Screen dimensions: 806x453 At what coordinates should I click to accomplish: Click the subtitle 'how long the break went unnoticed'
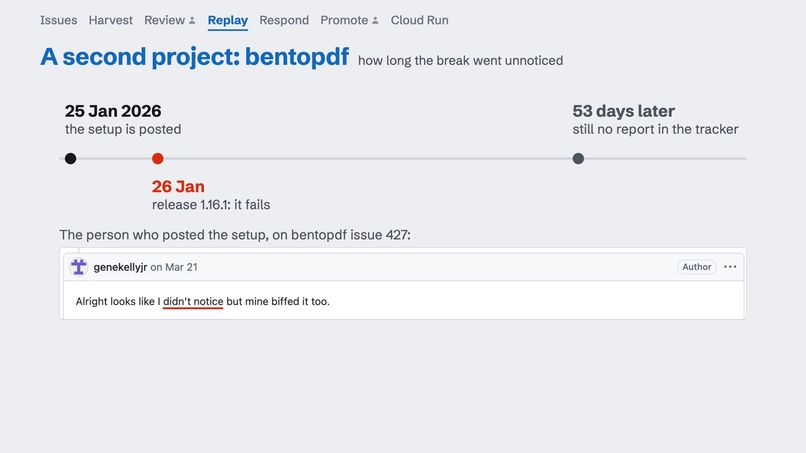(x=461, y=61)
